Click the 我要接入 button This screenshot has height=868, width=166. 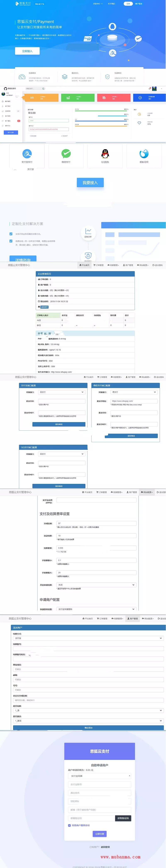pos(90,183)
